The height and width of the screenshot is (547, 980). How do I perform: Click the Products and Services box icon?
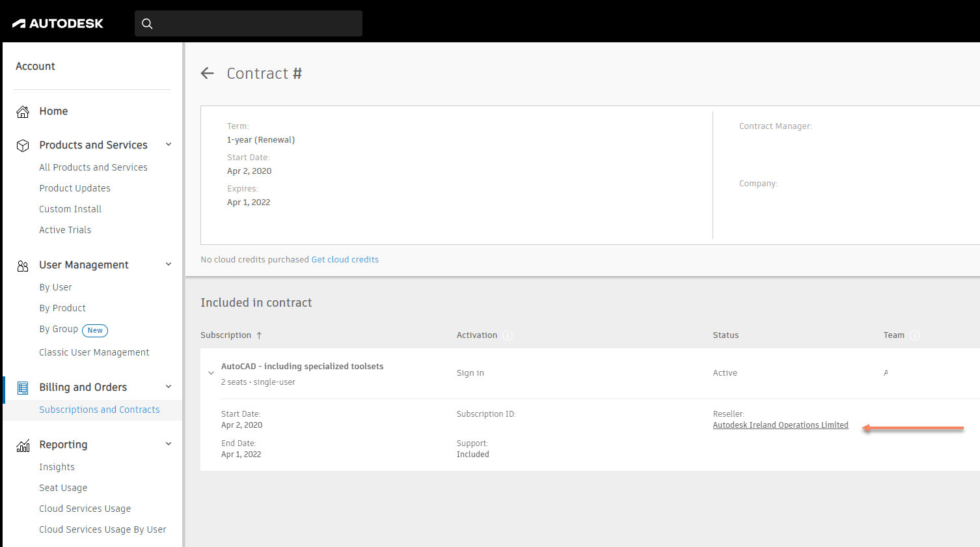(23, 145)
